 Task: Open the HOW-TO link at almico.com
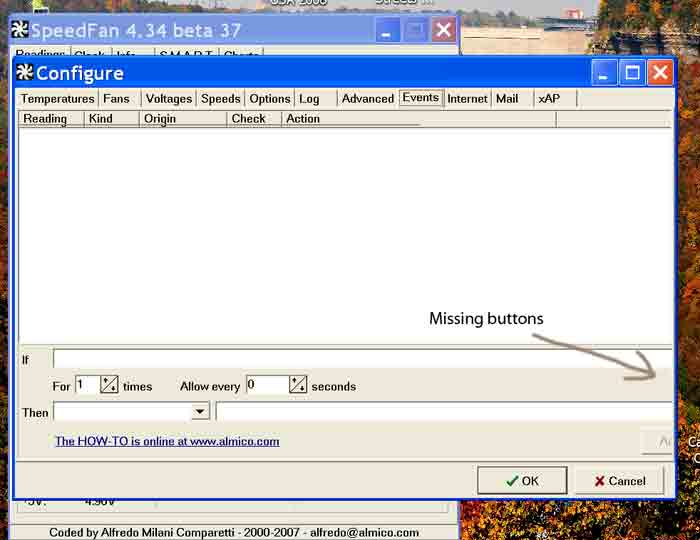[167, 441]
